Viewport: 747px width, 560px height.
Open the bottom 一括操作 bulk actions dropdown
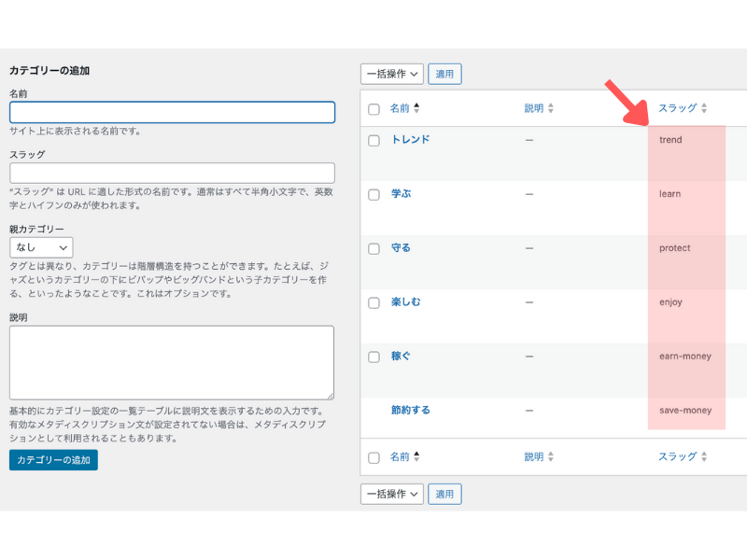pos(392,494)
